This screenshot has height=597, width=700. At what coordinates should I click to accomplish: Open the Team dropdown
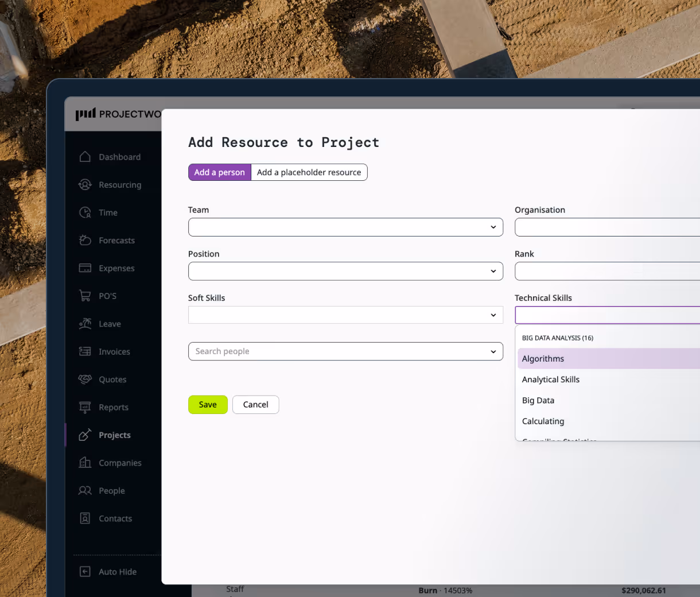(x=345, y=227)
